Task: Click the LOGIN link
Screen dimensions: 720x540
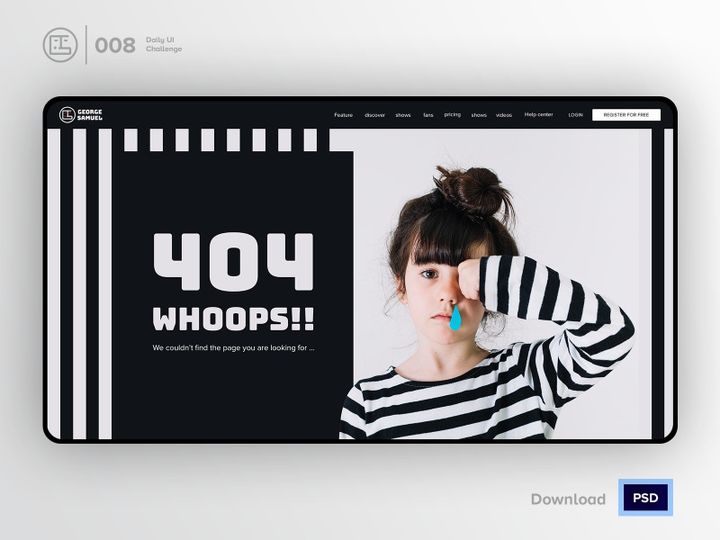Action: coord(575,115)
